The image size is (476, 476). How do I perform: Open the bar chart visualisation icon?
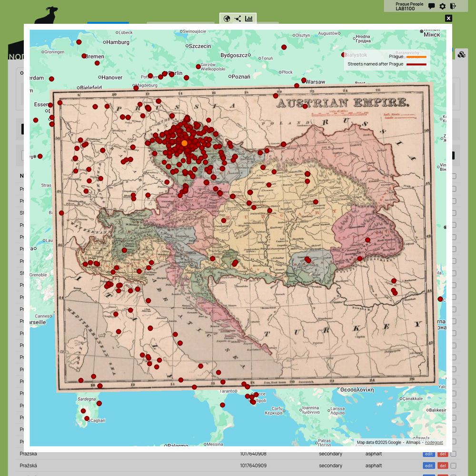249,19
